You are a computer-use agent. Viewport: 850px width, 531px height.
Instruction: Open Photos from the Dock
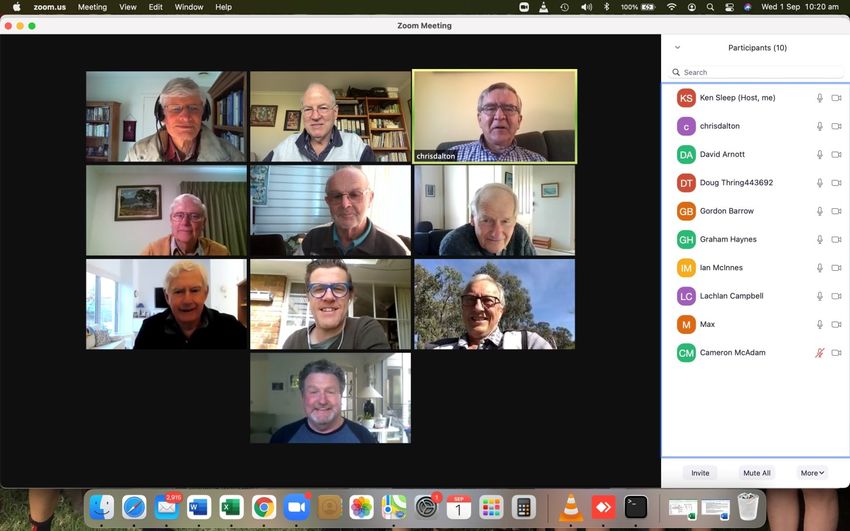tap(361, 507)
